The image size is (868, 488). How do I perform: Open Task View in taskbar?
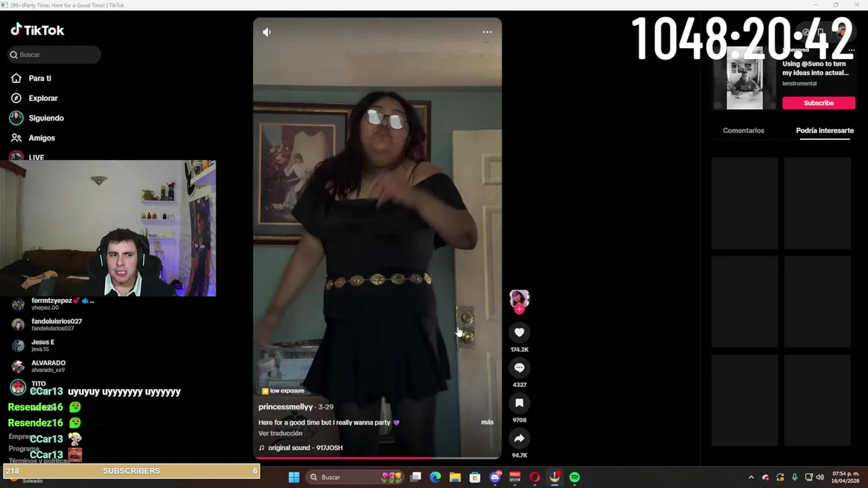click(x=416, y=477)
